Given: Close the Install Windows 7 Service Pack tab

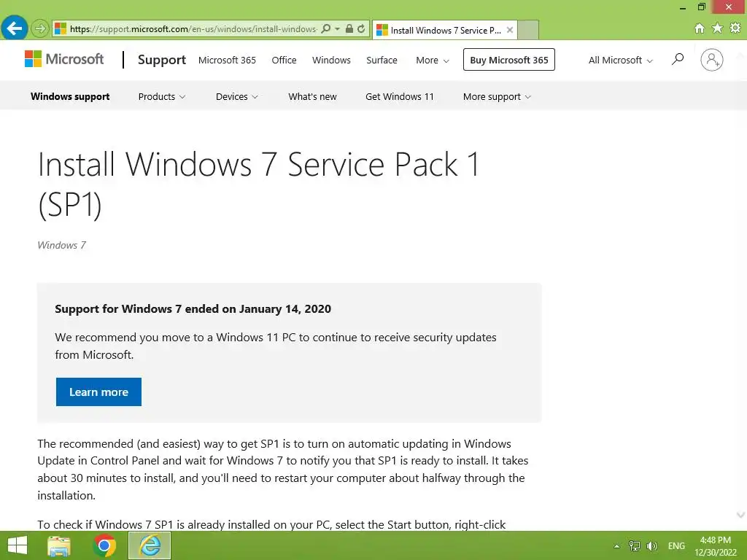Looking at the screenshot, I should click(x=510, y=30).
